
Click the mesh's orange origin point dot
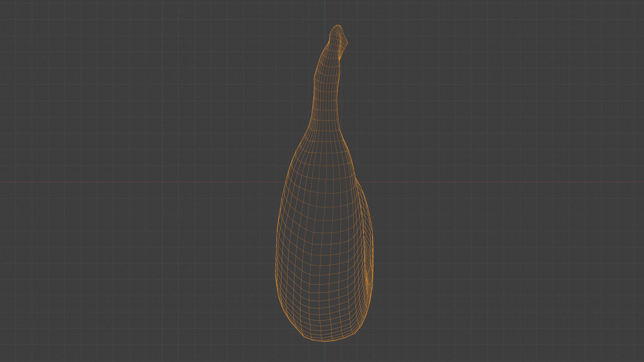(x=325, y=182)
